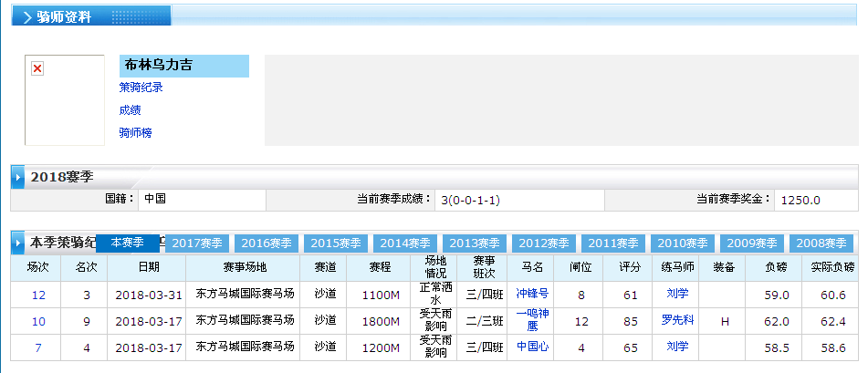The height and width of the screenshot is (373, 868).
Task: Open race number 10 link
Action: [x=38, y=321]
